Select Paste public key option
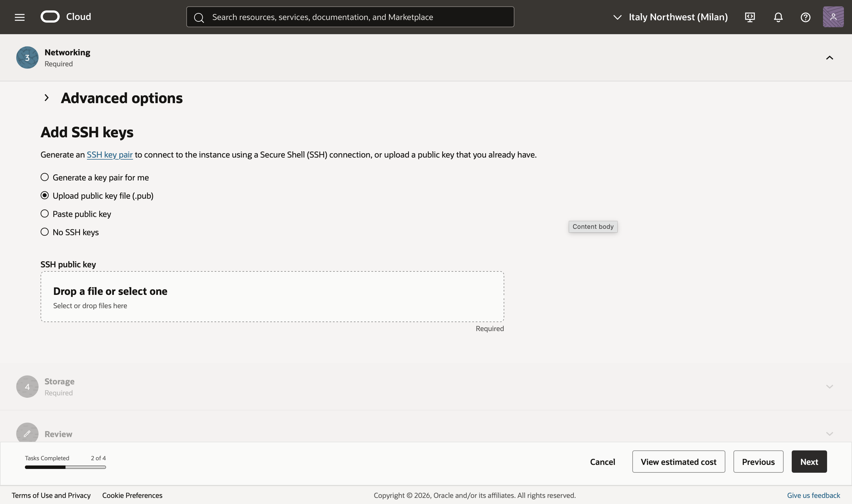Image resolution: width=852 pixels, height=504 pixels. tap(45, 214)
